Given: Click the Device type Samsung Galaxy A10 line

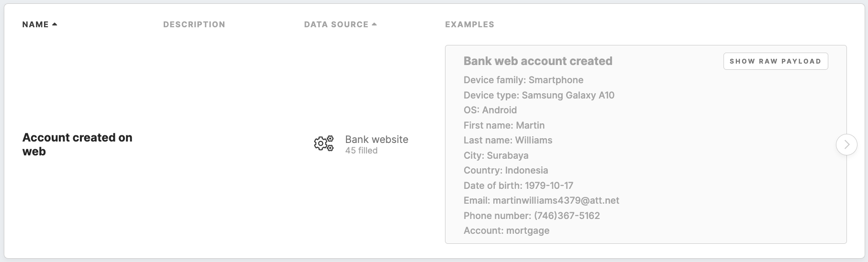Looking at the screenshot, I should (x=539, y=95).
